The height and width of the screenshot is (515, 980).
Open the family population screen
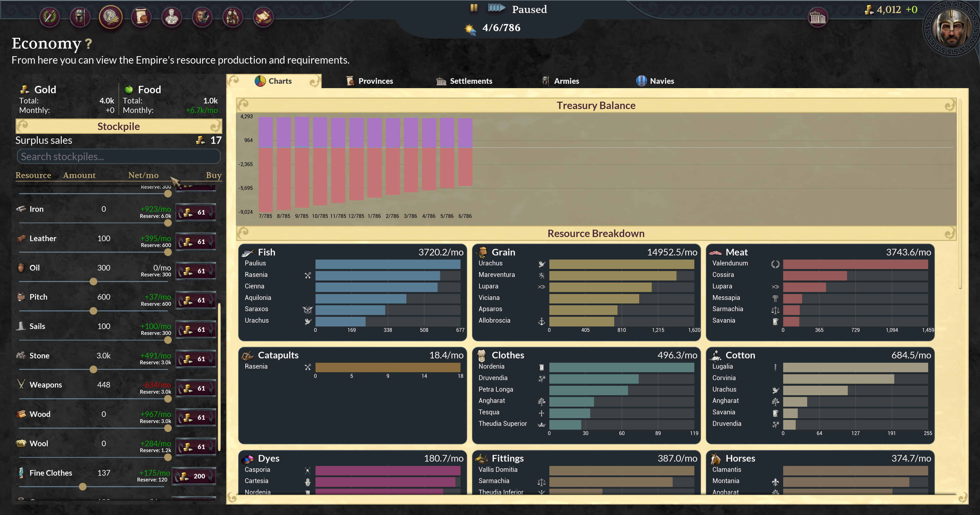click(x=233, y=17)
